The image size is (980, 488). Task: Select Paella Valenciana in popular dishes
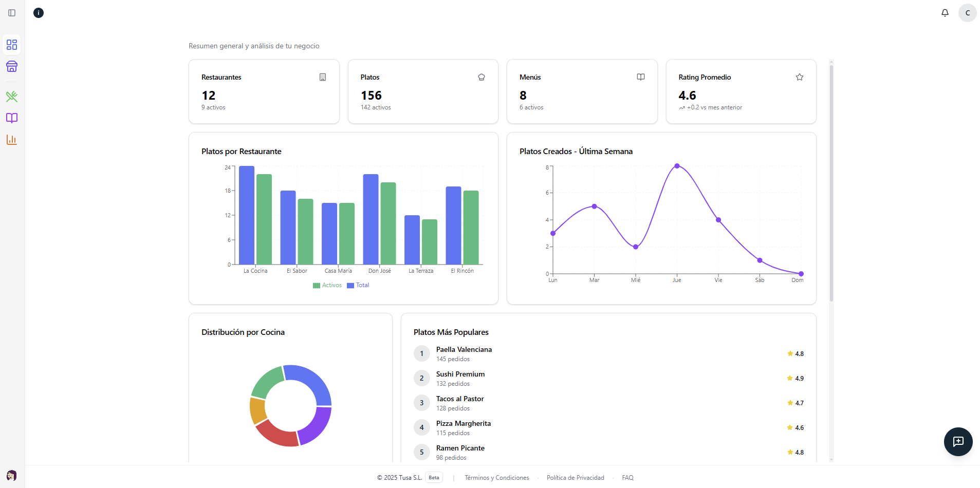(x=464, y=350)
